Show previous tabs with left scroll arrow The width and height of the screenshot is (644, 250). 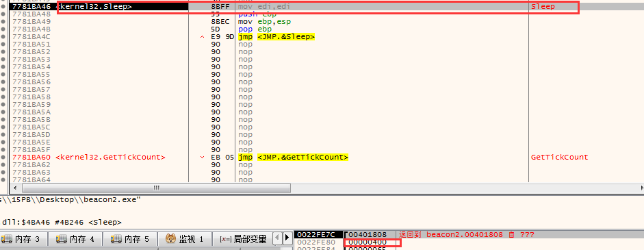[277, 238]
